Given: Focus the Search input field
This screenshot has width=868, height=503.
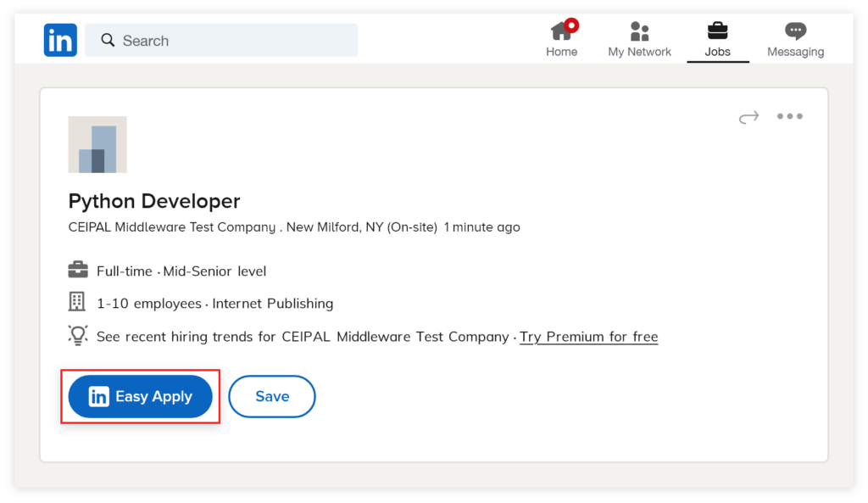Looking at the screenshot, I should [221, 40].
